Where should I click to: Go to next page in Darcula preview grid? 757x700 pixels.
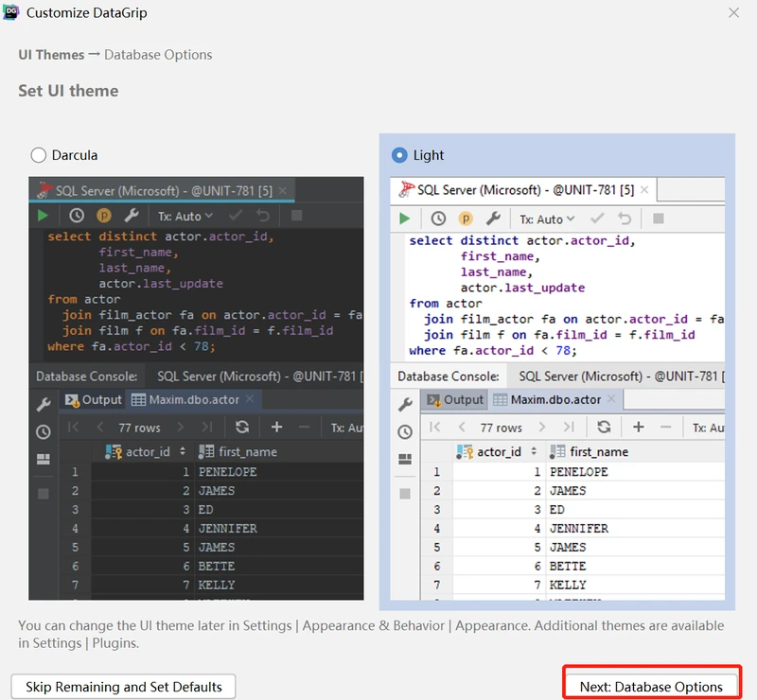180,427
